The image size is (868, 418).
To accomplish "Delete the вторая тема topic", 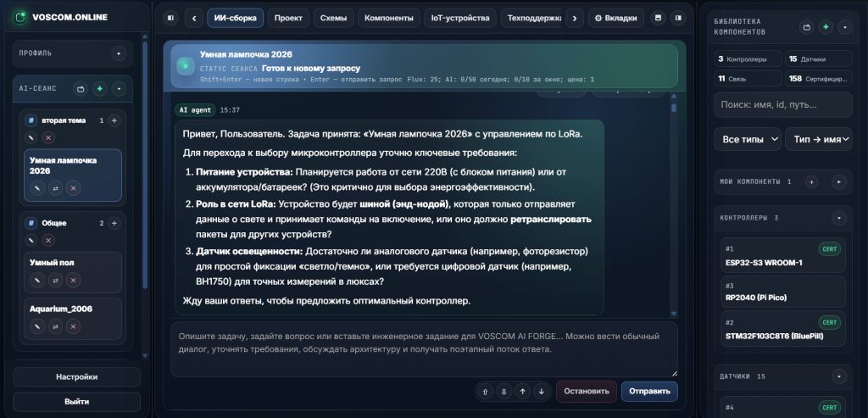I will tap(48, 137).
